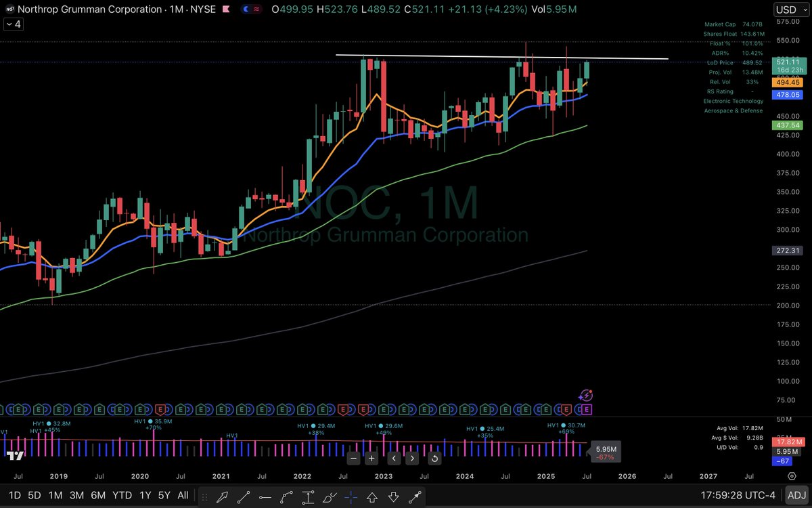Click the Market Cap 74.07B stat

coord(733,24)
